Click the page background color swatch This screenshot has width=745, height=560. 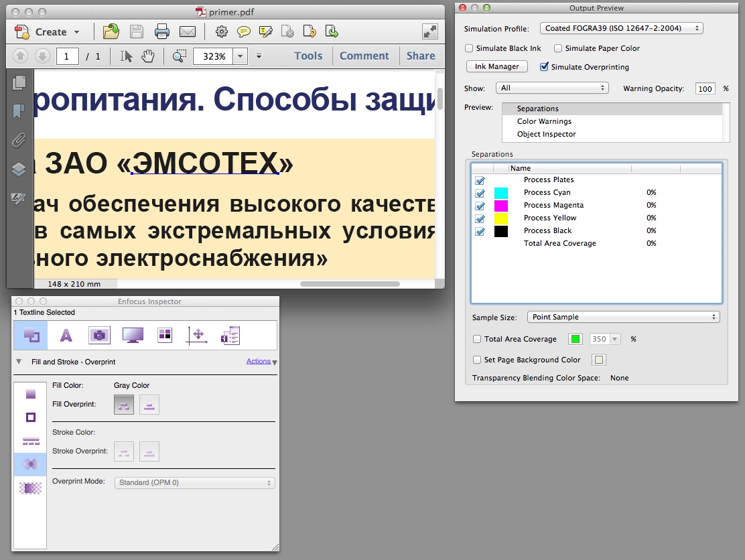tap(599, 360)
